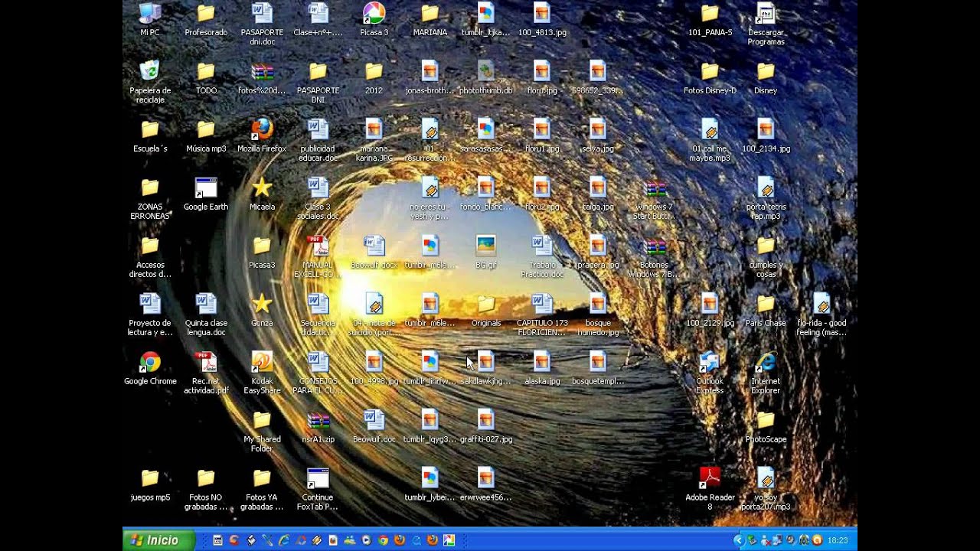Image resolution: width=980 pixels, height=551 pixels.
Task: Select the Kodak EasyShare shortcut
Action: (262, 363)
